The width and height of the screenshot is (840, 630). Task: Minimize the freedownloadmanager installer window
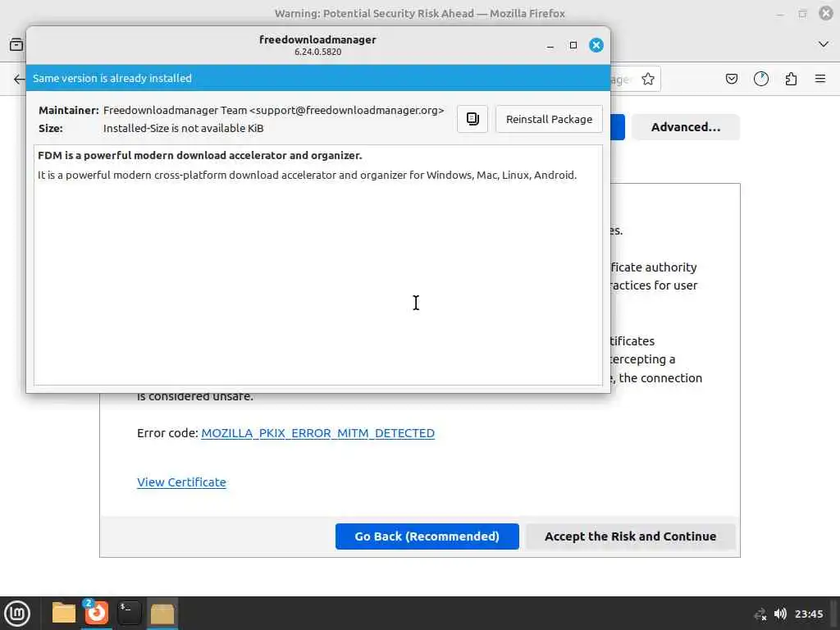click(x=550, y=46)
